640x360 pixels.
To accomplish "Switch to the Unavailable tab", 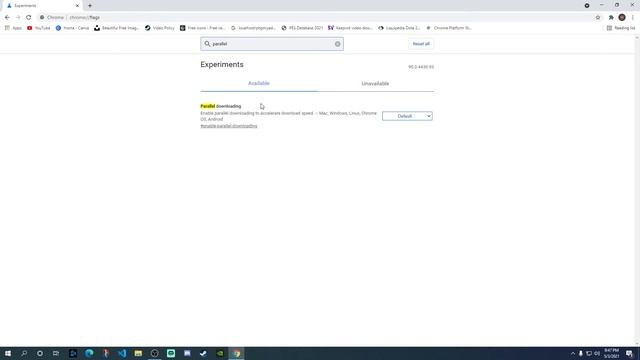I will [375, 84].
